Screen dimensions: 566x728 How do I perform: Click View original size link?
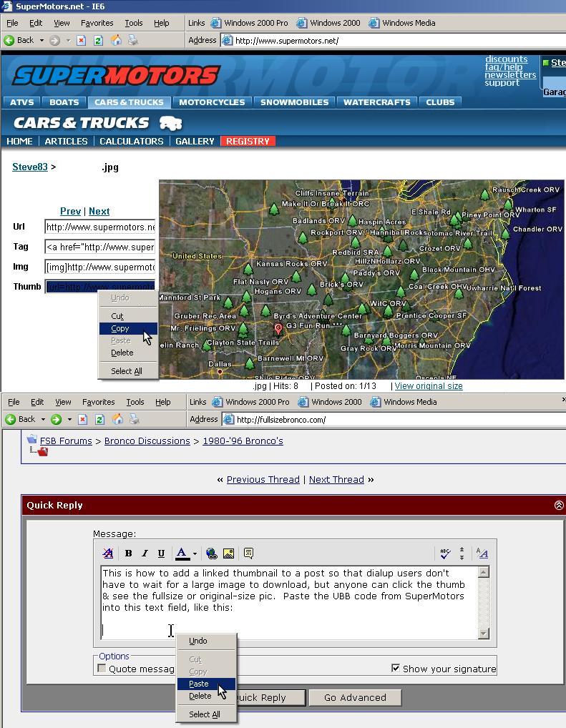coord(429,386)
